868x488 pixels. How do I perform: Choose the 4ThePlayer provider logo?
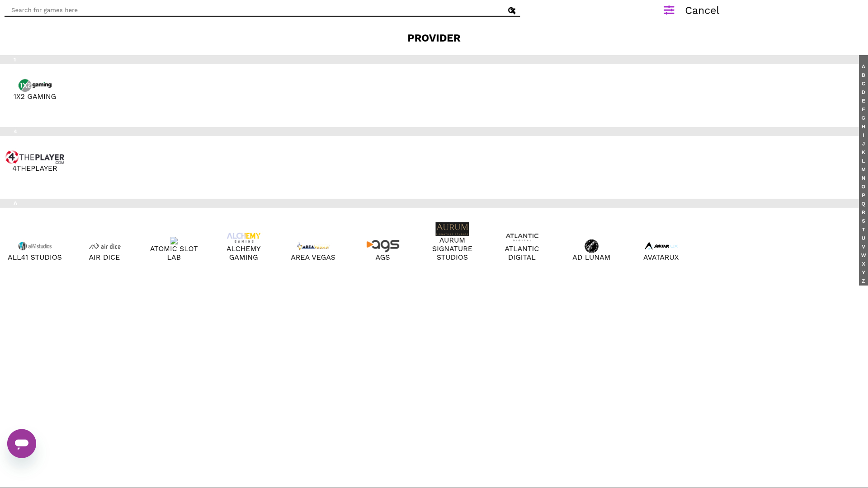click(x=35, y=157)
